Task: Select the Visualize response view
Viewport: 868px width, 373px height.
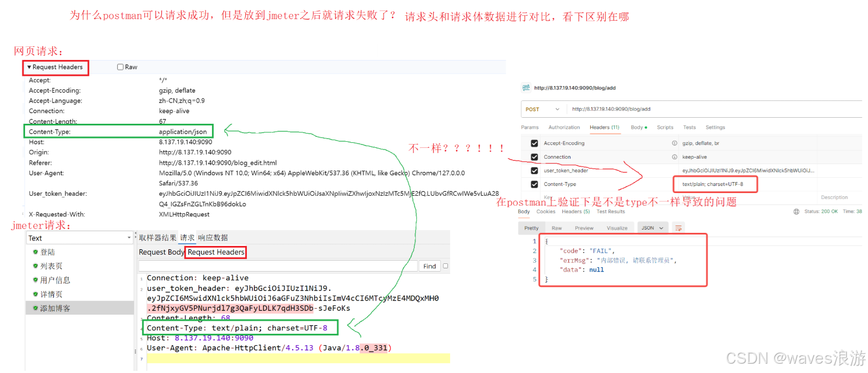Action: tap(617, 228)
